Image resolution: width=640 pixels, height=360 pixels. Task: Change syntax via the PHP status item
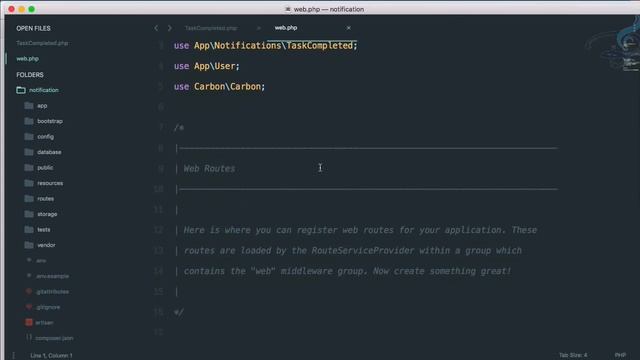620,356
